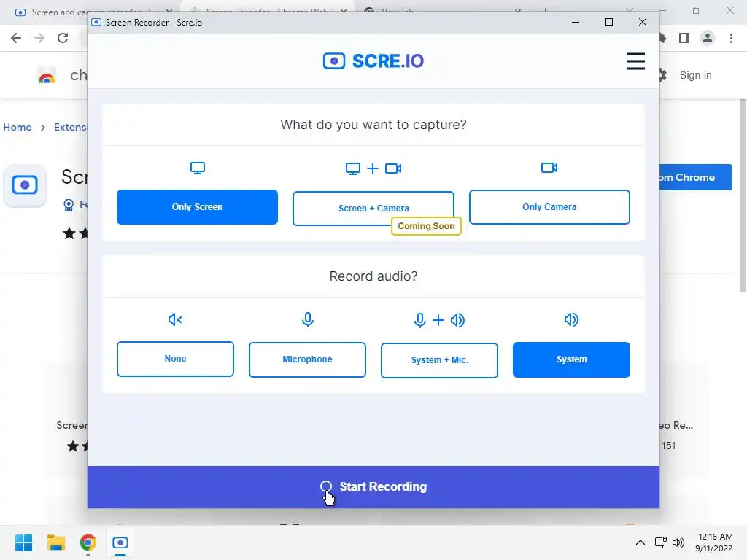
Task: Click the Coming Soon badge
Action: (x=426, y=226)
